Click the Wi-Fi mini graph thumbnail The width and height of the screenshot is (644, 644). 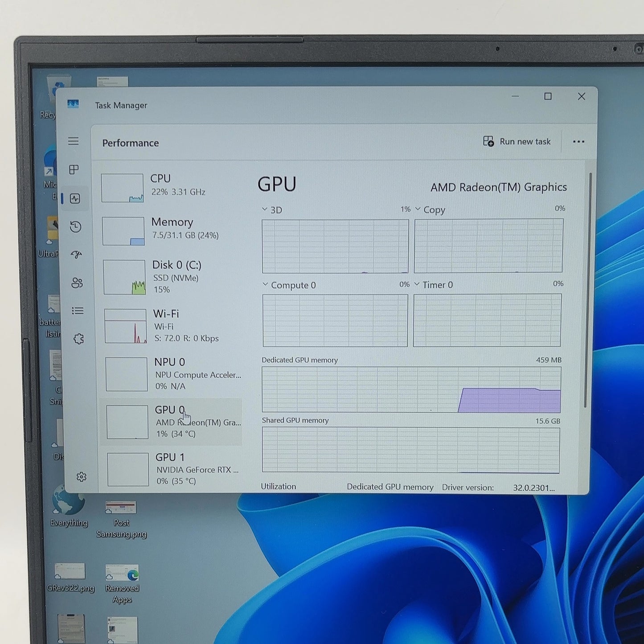[x=126, y=326]
